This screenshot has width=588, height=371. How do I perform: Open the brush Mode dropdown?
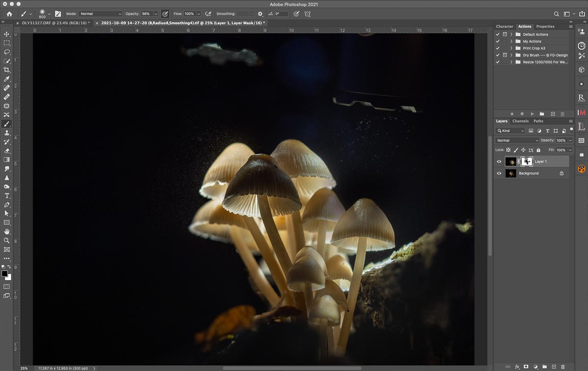coord(100,14)
